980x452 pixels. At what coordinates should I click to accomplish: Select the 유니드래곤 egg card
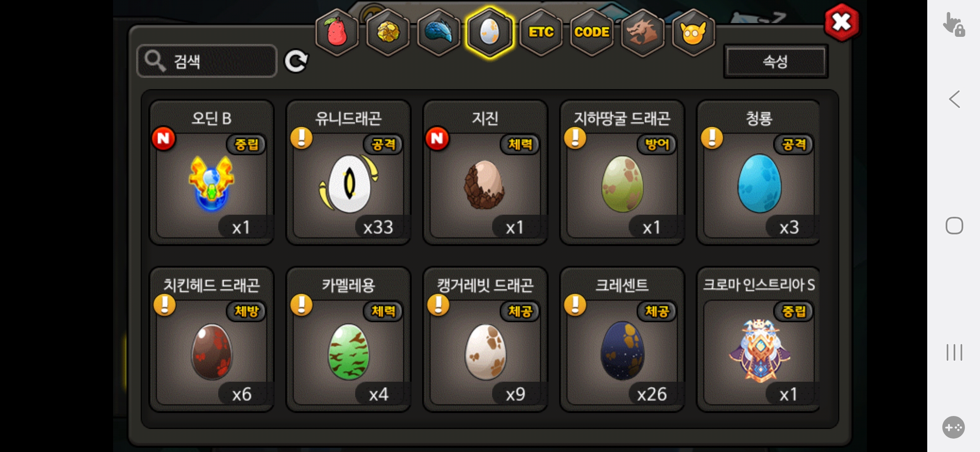pos(348,172)
